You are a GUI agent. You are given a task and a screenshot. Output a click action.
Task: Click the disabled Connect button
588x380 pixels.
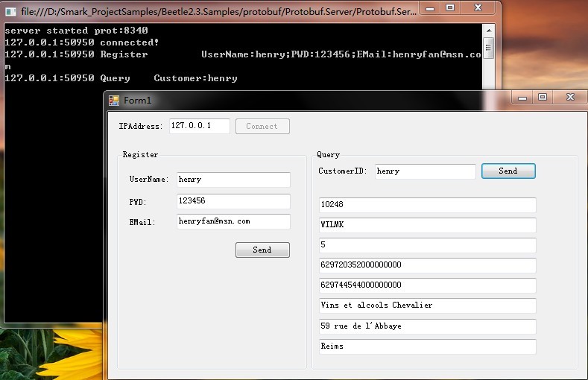click(262, 126)
